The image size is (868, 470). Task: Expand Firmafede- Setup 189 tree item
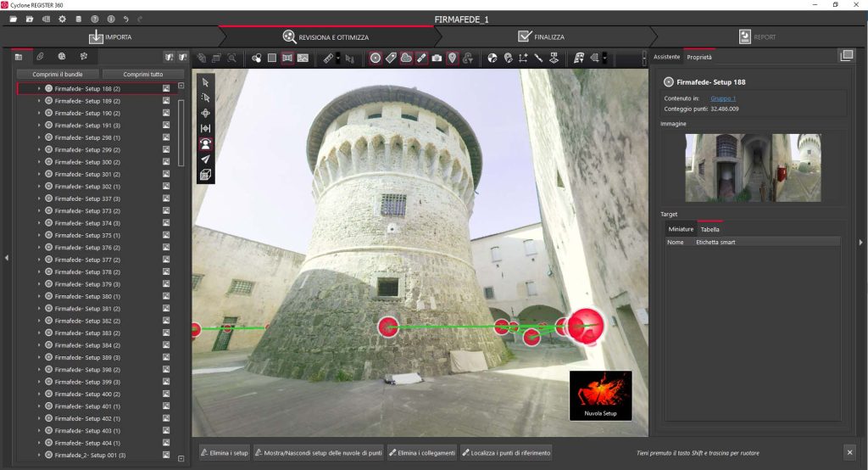point(39,101)
